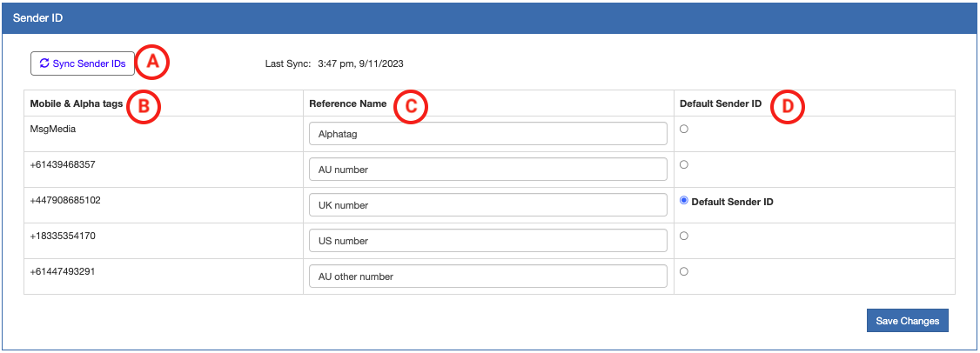
Task: Click the red circled A marker
Action: (152, 63)
